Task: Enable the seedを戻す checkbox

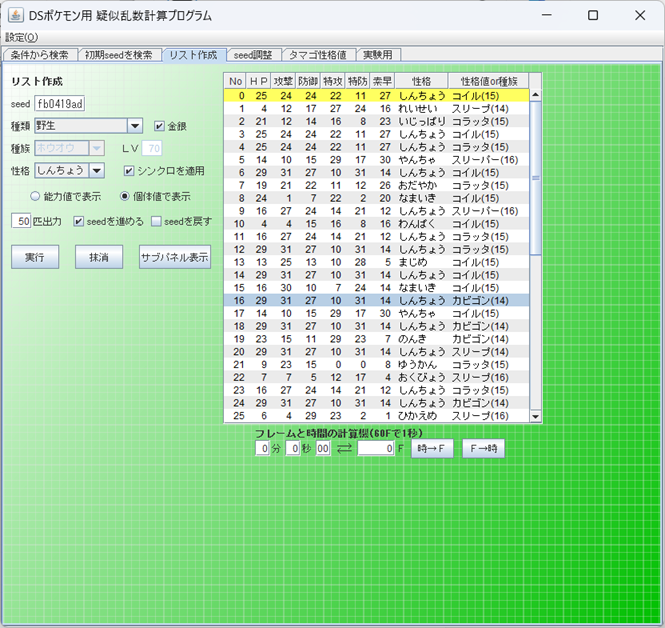Action: click(x=156, y=221)
